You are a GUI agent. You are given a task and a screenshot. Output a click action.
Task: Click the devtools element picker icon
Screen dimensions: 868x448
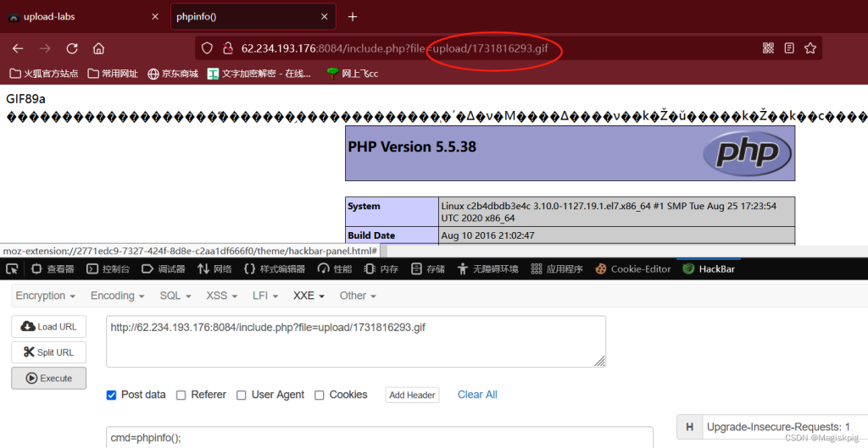12,269
